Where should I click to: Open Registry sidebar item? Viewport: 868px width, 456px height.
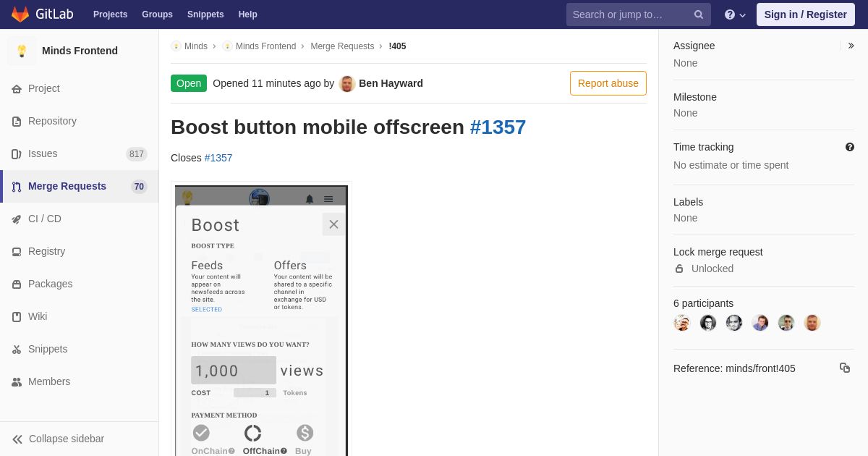coord(46,251)
